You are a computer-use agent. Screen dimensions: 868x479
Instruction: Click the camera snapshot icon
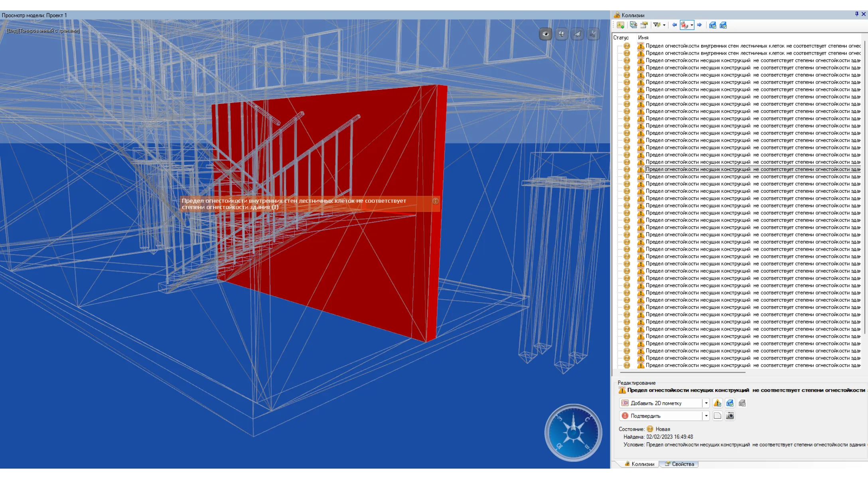(730, 416)
